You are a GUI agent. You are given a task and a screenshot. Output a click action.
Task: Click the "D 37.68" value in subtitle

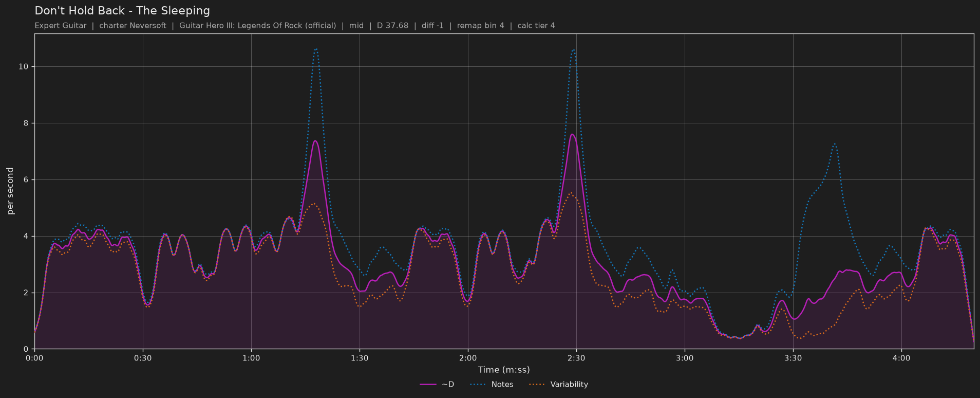(393, 26)
